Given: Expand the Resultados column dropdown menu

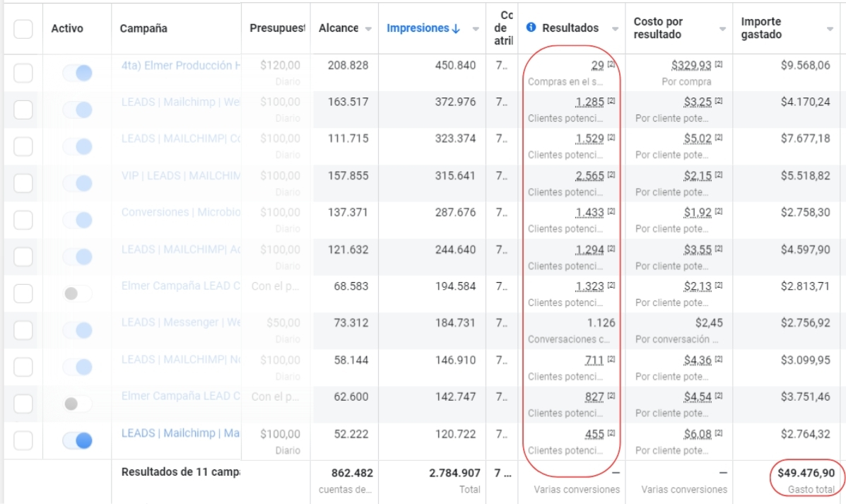Looking at the screenshot, I should click(615, 29).
